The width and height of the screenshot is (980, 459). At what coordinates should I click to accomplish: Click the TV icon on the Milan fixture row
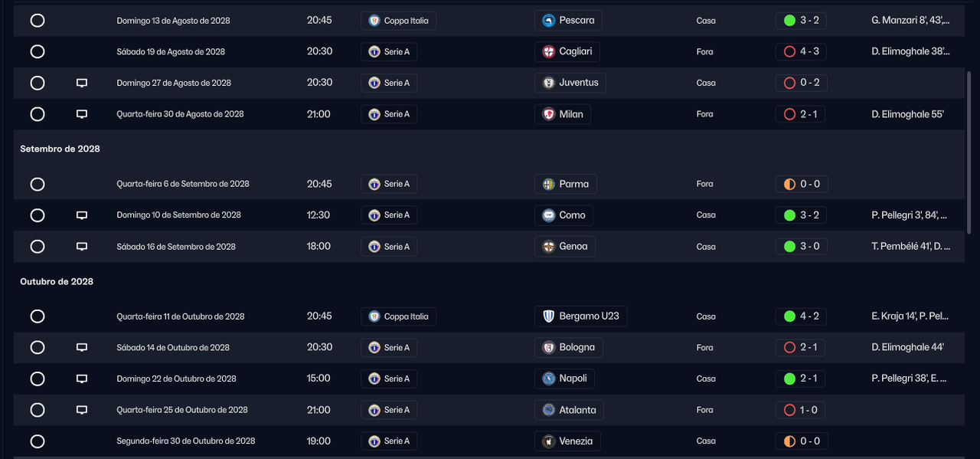pos(82,114)
